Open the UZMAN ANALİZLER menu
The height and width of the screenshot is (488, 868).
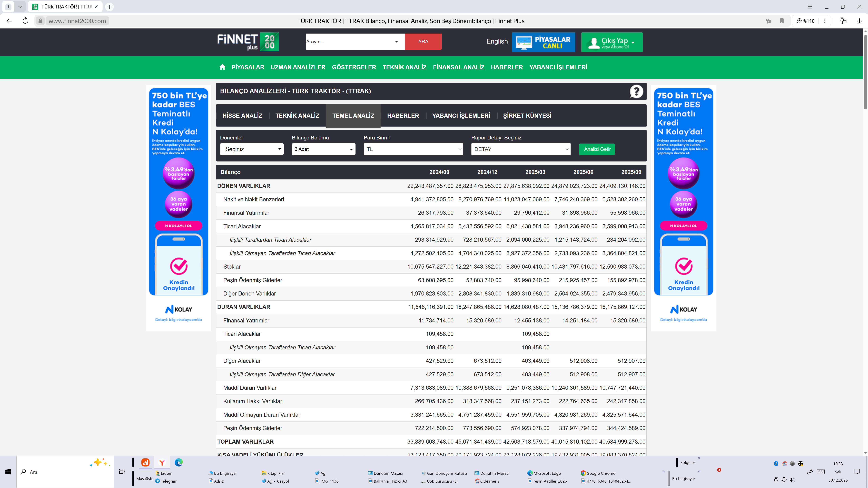298,67
